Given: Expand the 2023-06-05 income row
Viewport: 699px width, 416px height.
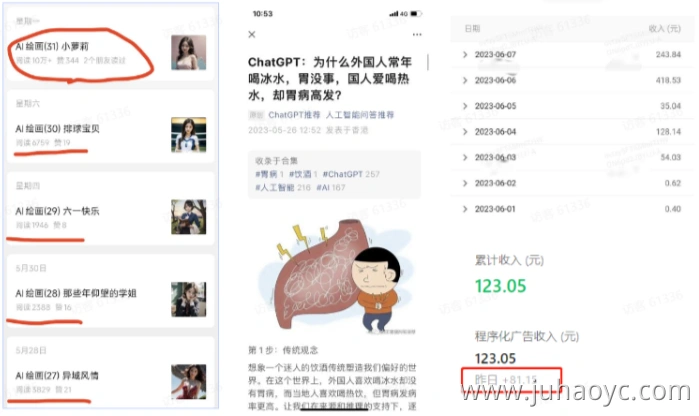Looking at the screenshot, I should 572,106.
